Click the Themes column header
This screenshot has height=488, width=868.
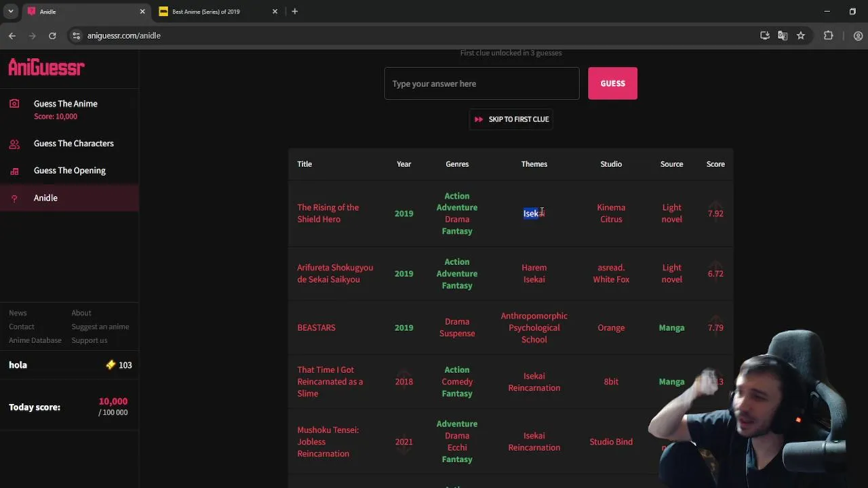coord(534,164)
